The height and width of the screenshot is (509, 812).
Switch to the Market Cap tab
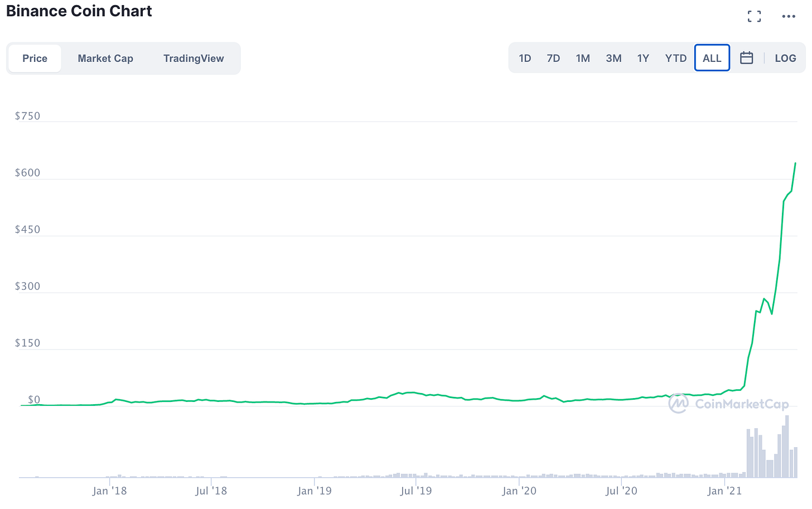coord(105,59)
